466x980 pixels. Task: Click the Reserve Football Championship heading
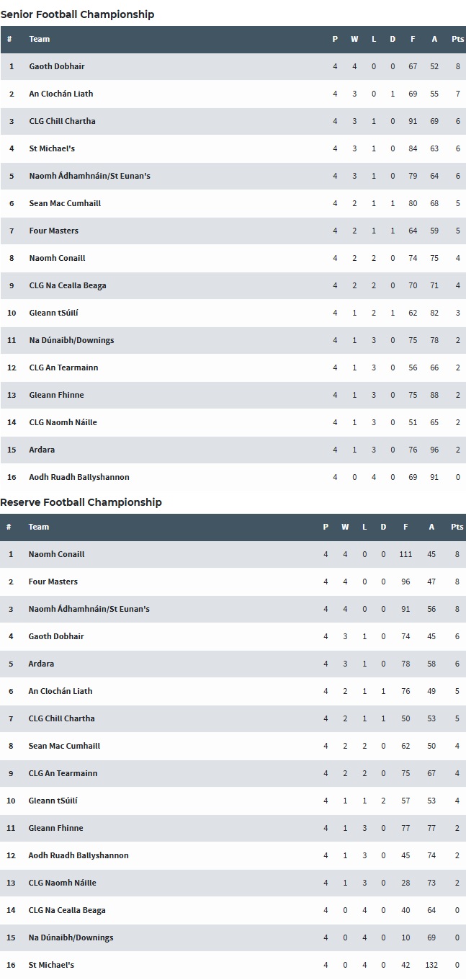[x=81, y=502]
